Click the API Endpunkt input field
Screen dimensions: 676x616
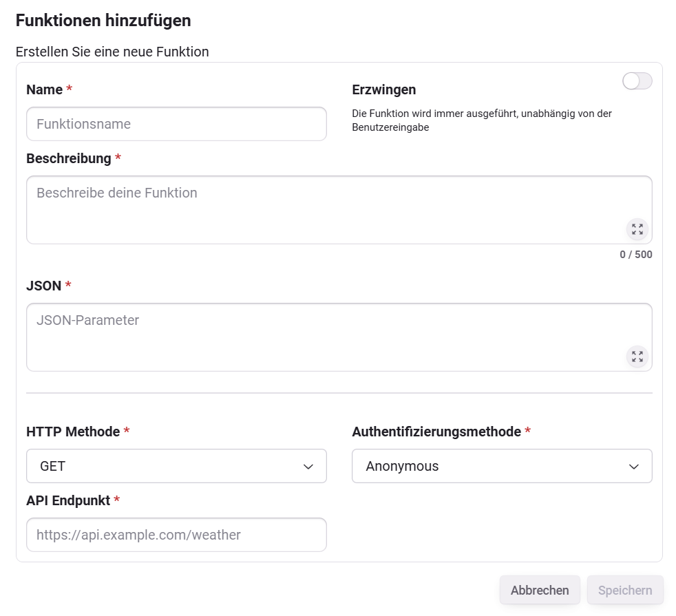point(176,535)
